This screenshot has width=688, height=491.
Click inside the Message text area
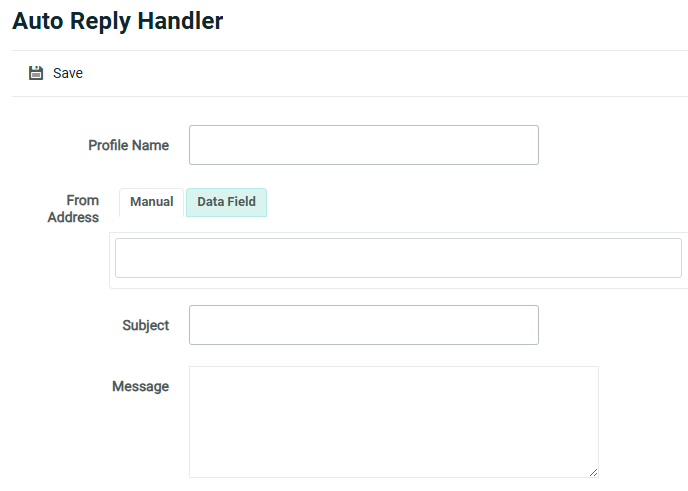coord(393,421)
